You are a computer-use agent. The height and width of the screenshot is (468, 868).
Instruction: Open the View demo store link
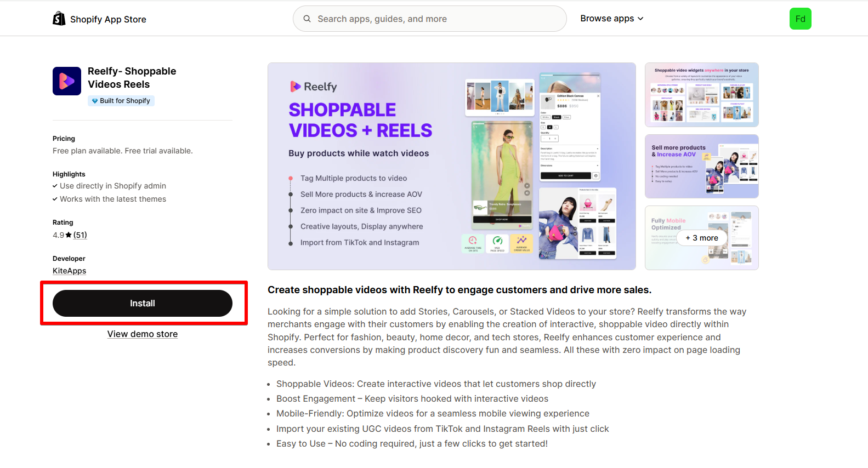[x=143, y=334]
